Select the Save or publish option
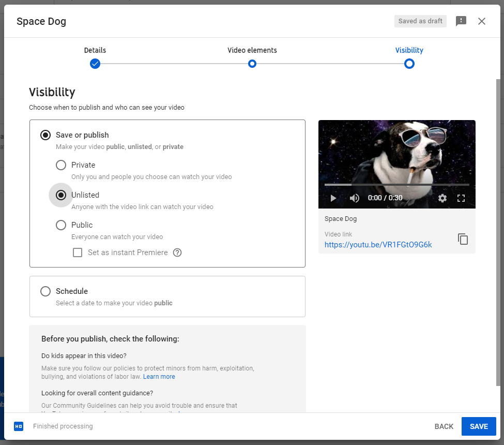This screenshot has height=445, width=504. coord(45,135)
